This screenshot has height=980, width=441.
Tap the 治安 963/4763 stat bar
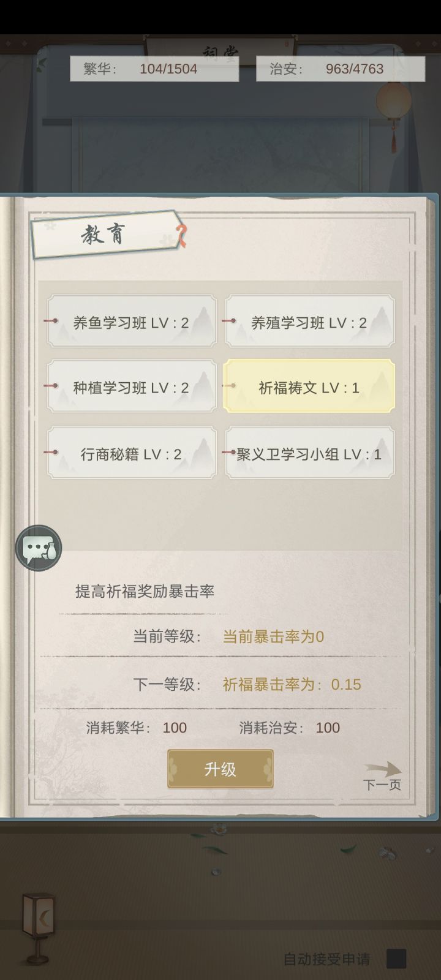pos(340,69)
